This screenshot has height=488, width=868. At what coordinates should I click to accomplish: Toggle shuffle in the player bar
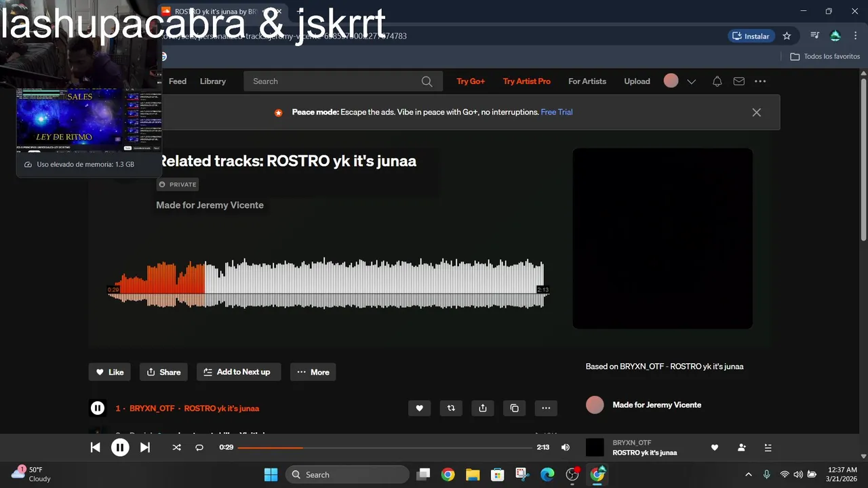pyautogui.click(x=177, y=447)
